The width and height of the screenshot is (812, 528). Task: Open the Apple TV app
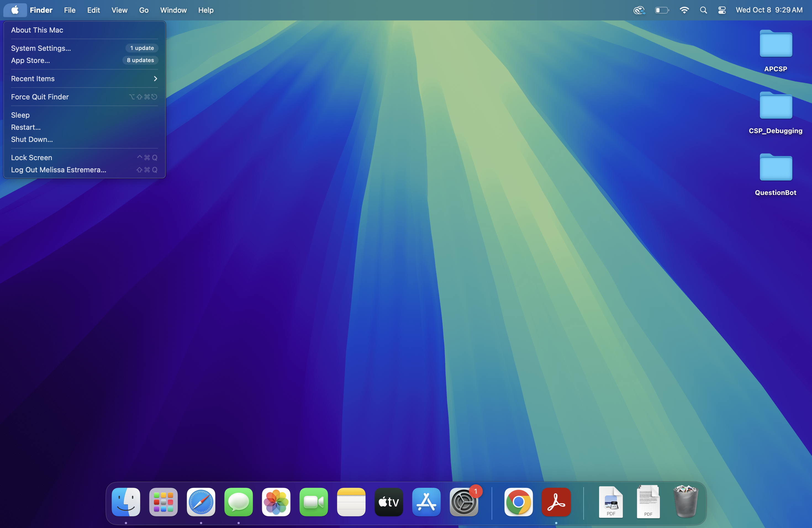[x=389, y=502]
